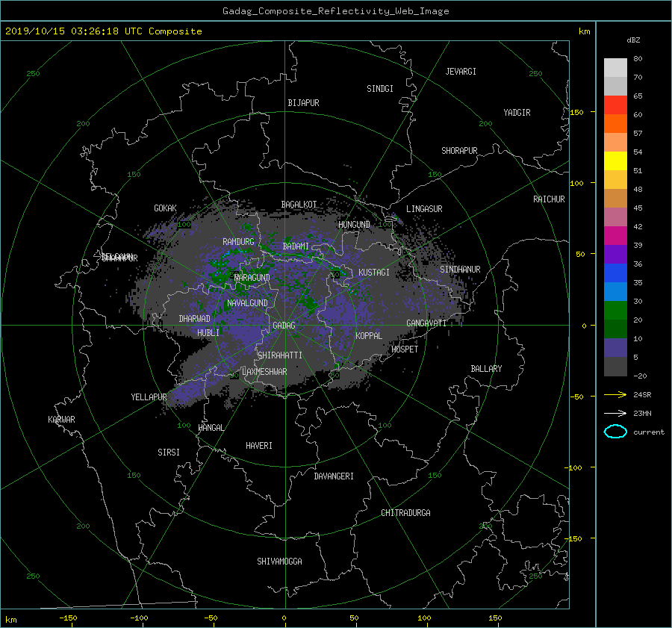Click the KOPPAL city label

[x=369, y=335]
